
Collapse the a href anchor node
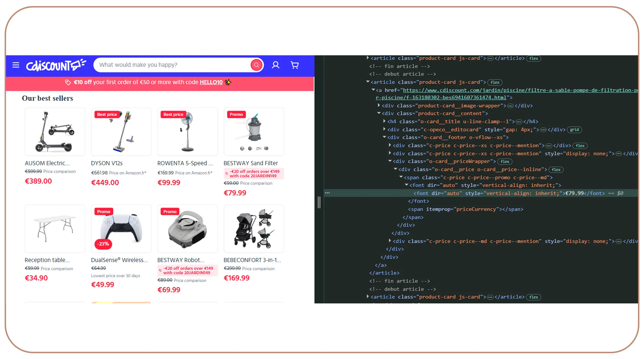(373, 90)
